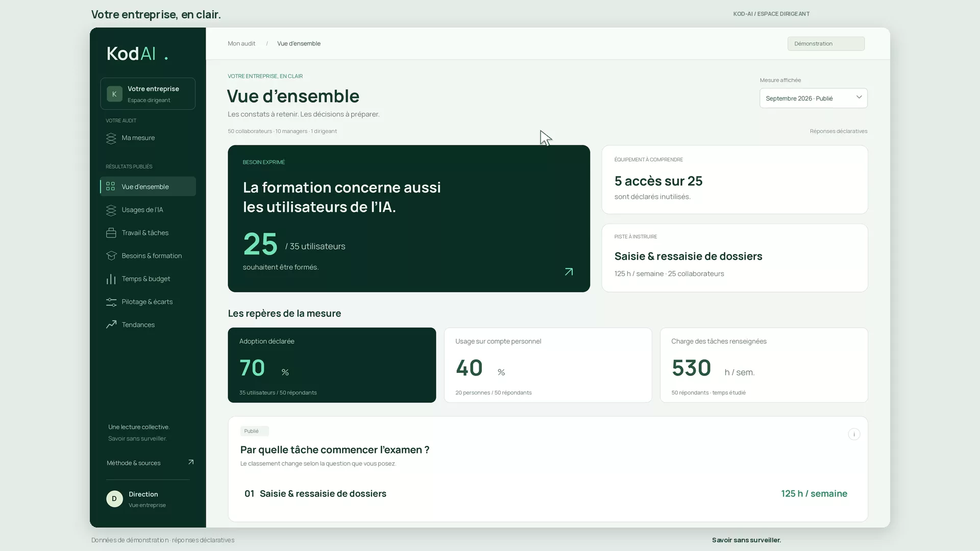Open Temps & budget page
The height and width of the screenshot is (551, 980).
point(148,279)
